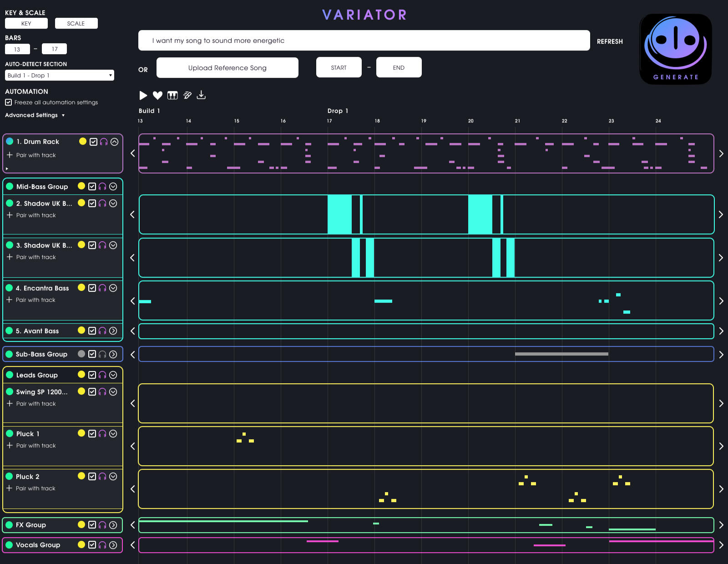Viewport: 728px width, 564px height.
Task: Click the yellow dot on Leads Group
Action: pos(81,375)
